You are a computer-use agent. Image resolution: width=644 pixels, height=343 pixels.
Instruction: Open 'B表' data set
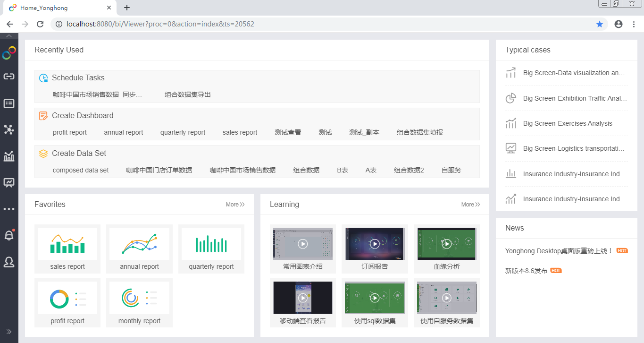[343, 170]
